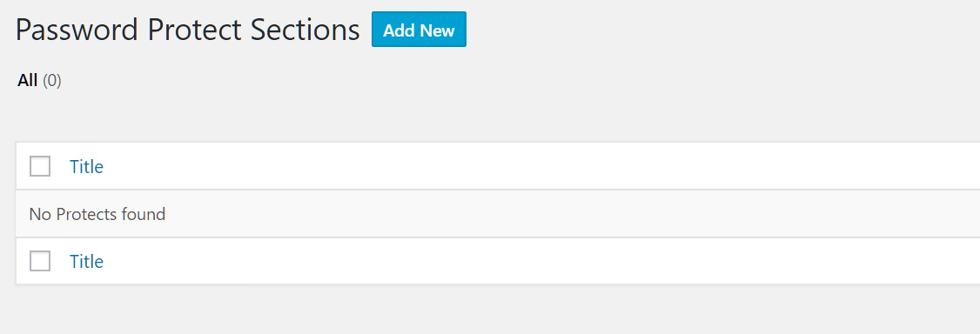Create a new protected section via Add New
The height and width of the screenshot is (334, 980).
[x=419, y=30]
